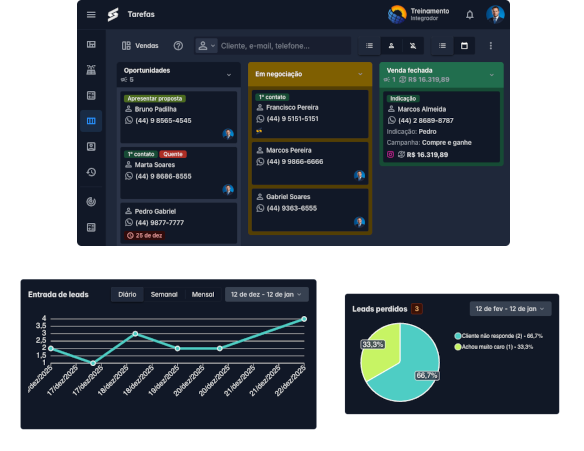This screenshot has width=584, height=451.
Task: Select the Diário tab
Action: (127, 295)
